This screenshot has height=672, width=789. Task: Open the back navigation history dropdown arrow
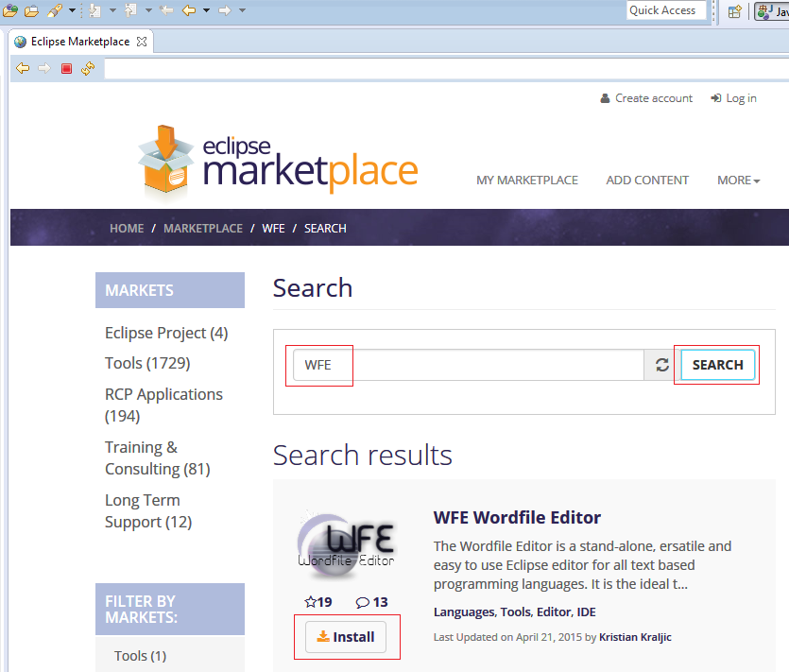click(x=206, y=10)
